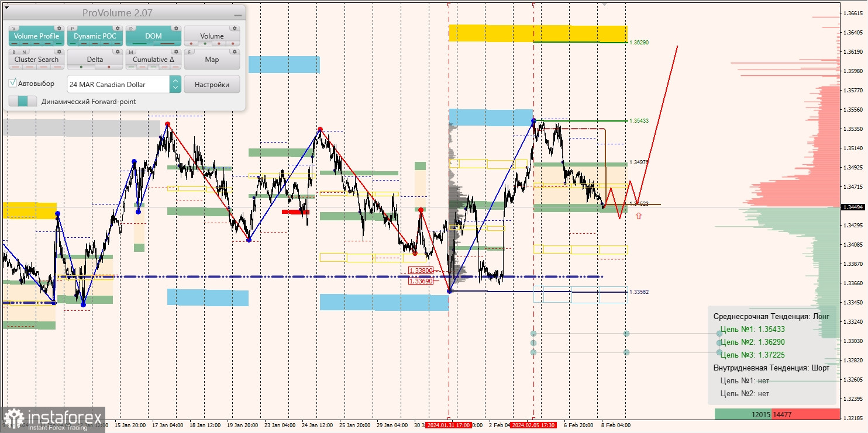Select the green-dot mode under Delta
868x433 pixels.
click(81, 67)
